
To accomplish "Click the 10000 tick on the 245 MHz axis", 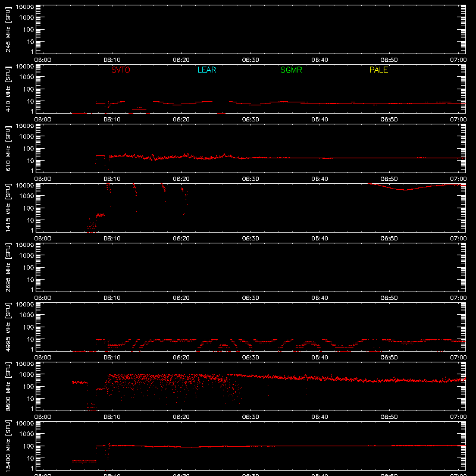I will (x=25, y=7).
